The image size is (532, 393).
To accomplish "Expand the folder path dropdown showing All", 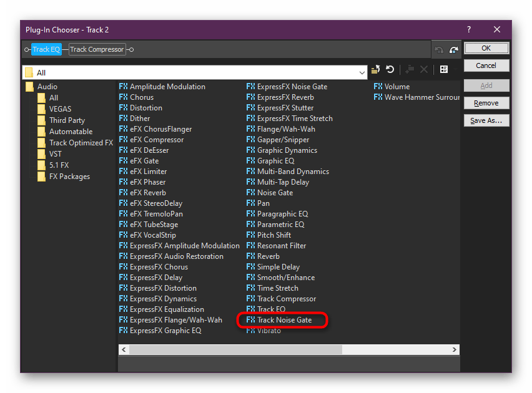I will pos(362,72).
